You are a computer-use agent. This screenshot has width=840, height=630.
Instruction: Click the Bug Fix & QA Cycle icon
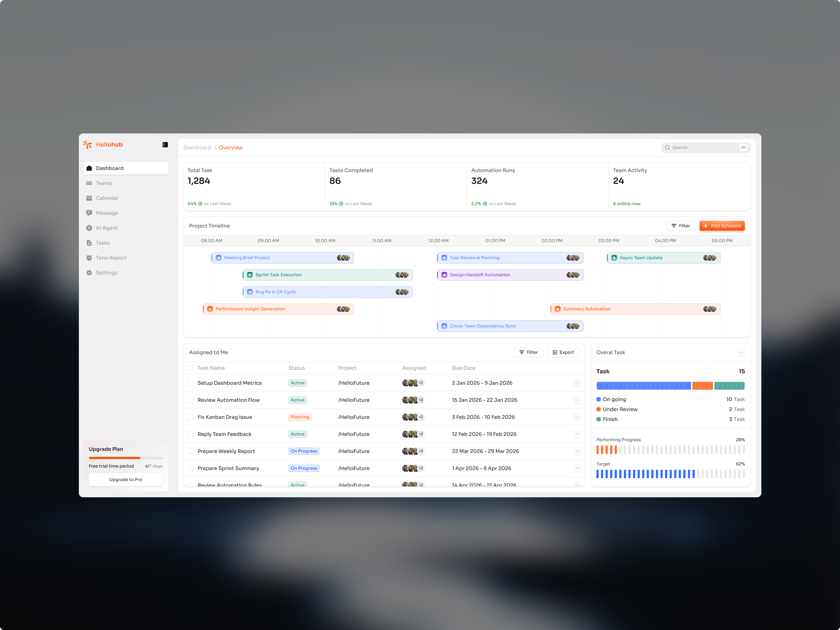pos(250,292)
